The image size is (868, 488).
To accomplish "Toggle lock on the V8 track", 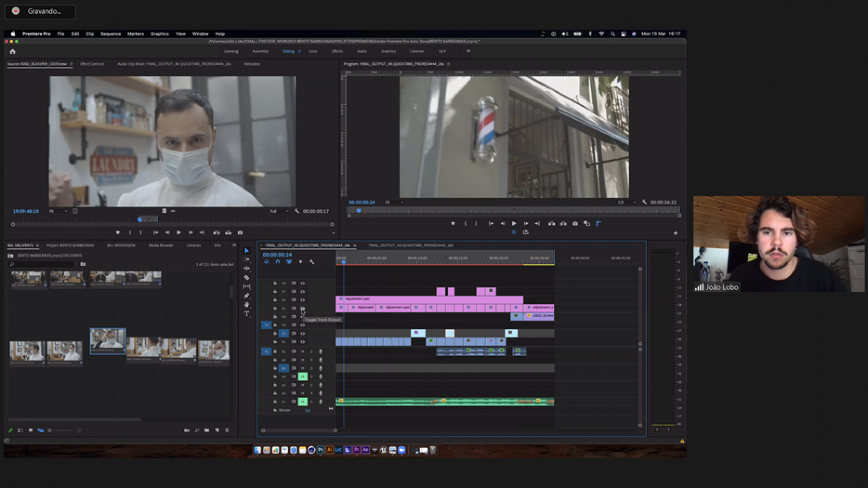I will click(275, 283).
